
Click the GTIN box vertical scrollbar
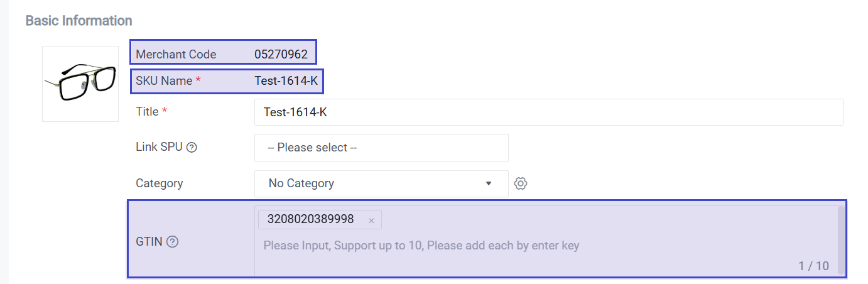[x=841, y=239]
